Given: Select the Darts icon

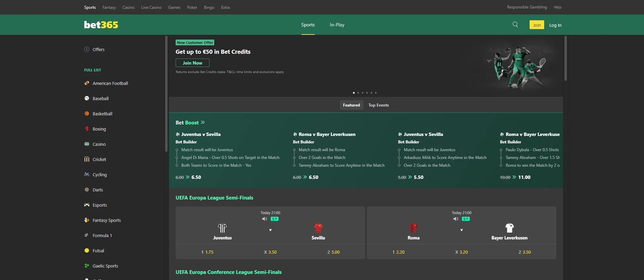Looking at the screenshot, I should point(87,190).
